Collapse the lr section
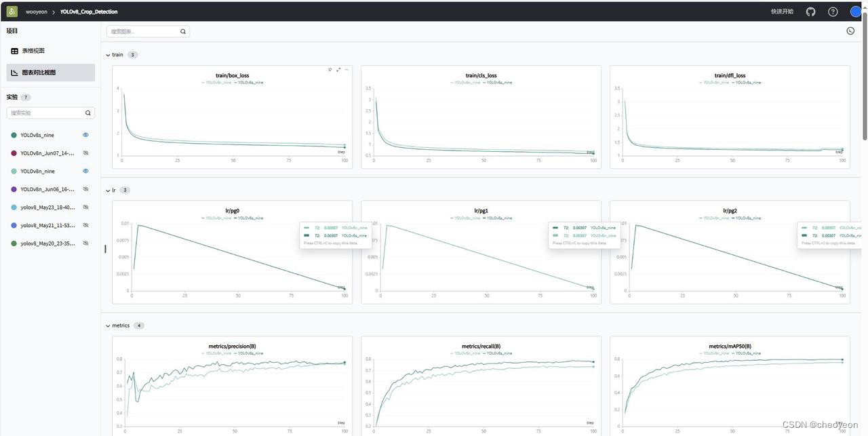Screen dimensions: 868x436 coord(108,191)
